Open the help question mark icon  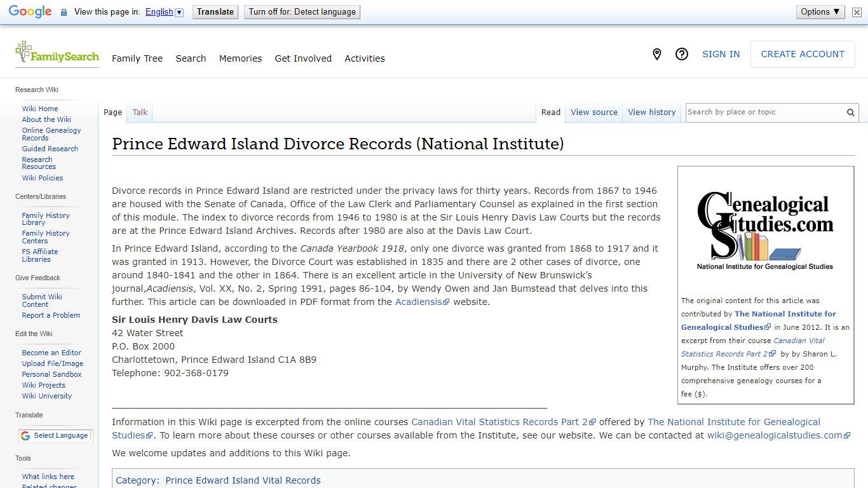(682, 55)
